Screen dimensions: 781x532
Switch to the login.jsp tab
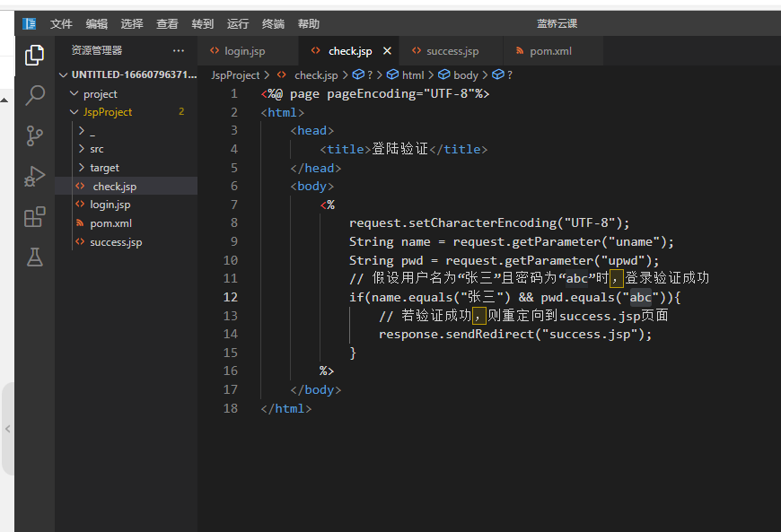point(243,51)
